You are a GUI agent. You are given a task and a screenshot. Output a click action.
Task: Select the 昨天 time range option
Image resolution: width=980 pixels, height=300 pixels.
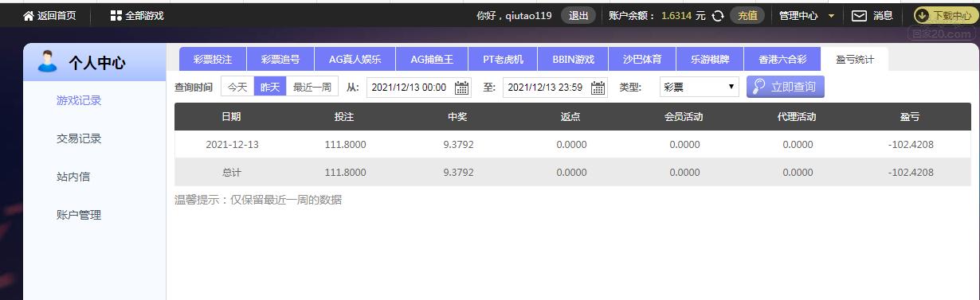(270, 87)
